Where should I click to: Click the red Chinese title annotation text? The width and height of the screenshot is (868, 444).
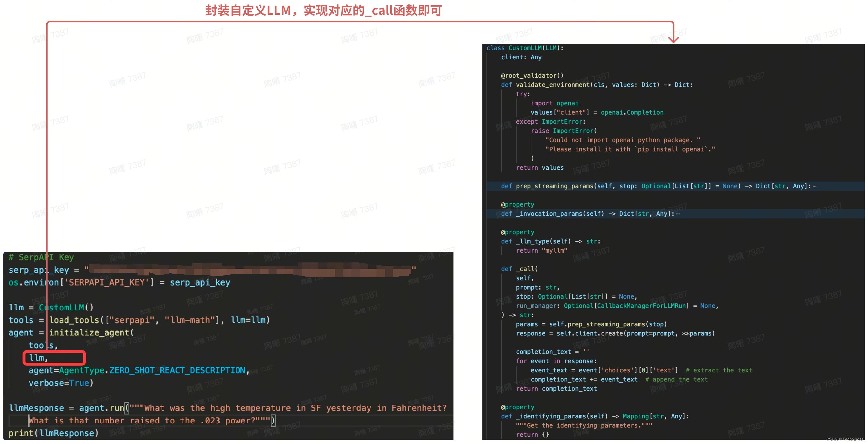coord(323,10)
